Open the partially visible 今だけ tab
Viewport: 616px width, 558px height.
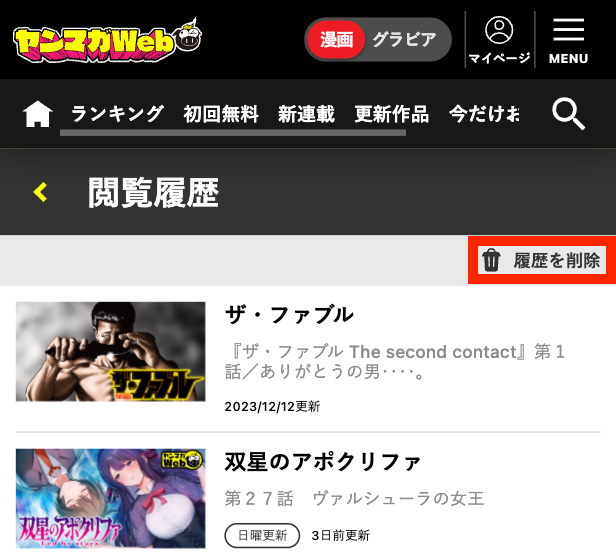point(484,114)
